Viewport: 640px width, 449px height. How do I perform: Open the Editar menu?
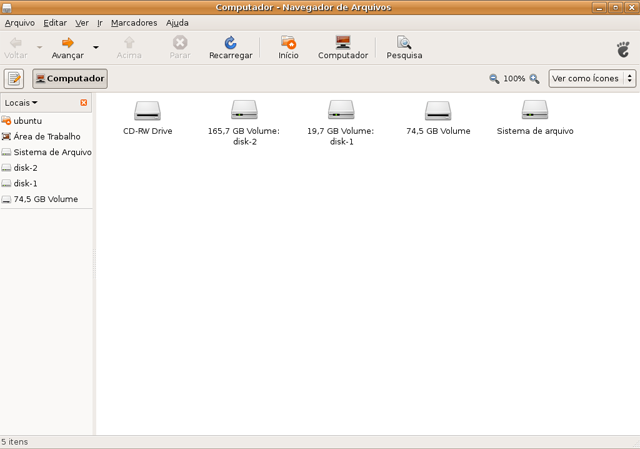click(x=55, y=23)
